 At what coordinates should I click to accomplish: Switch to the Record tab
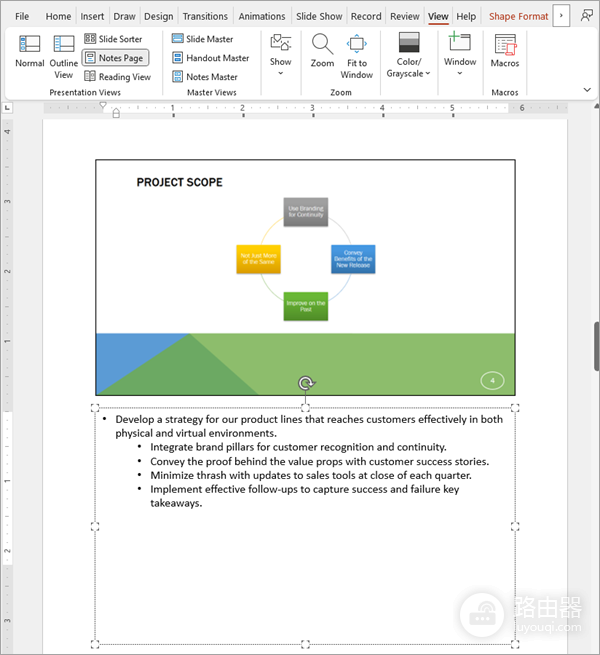pyautogui.click(x=366, y=16)
